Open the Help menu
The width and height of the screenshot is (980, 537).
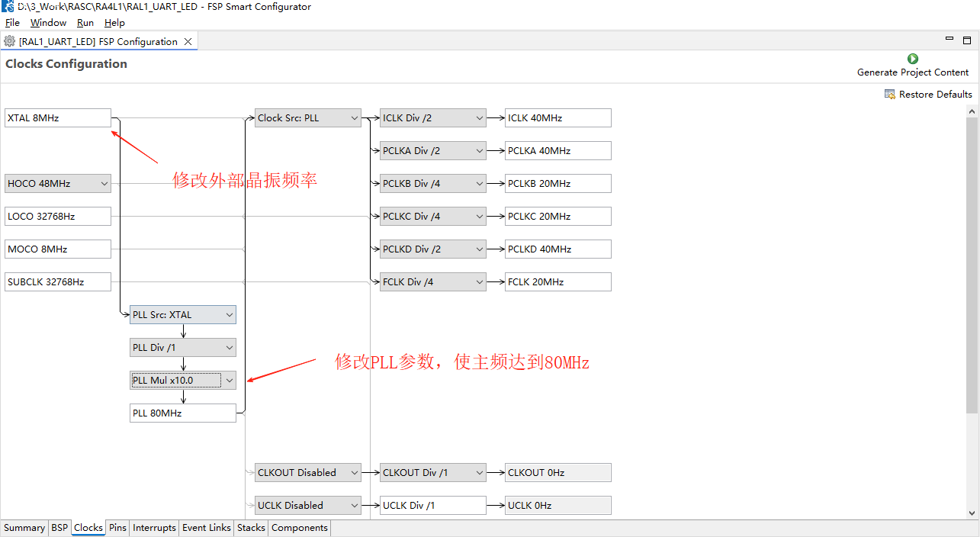pyautogui.click(x=114, y=23)
